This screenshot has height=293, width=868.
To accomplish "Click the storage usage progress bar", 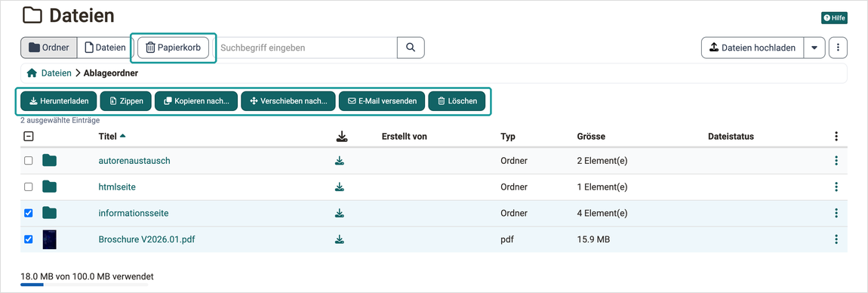I will 84,285.
